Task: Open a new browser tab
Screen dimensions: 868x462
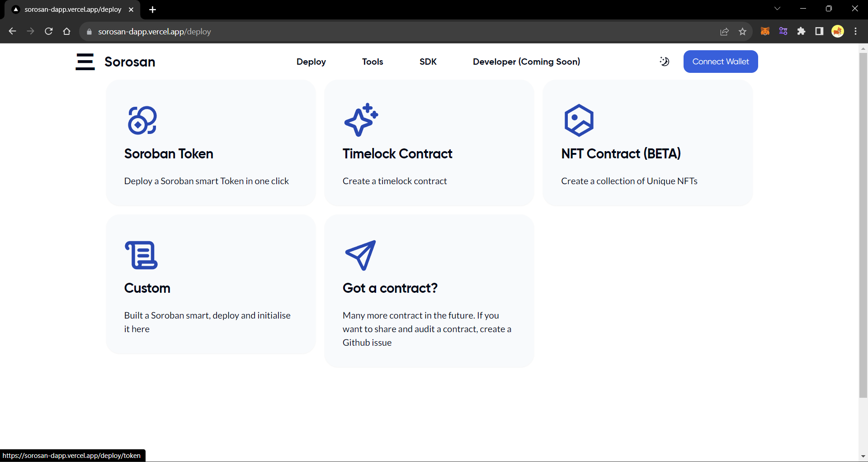Action: click(x=152, y=10)
